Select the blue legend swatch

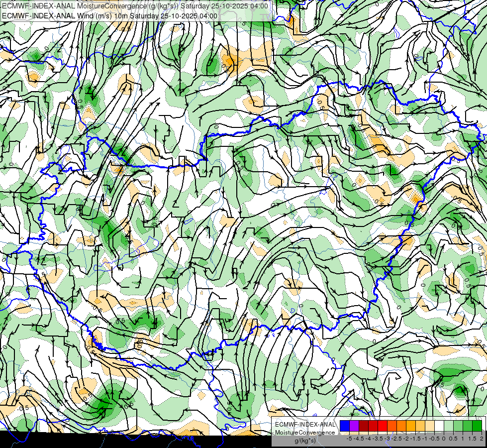[345, 426]
